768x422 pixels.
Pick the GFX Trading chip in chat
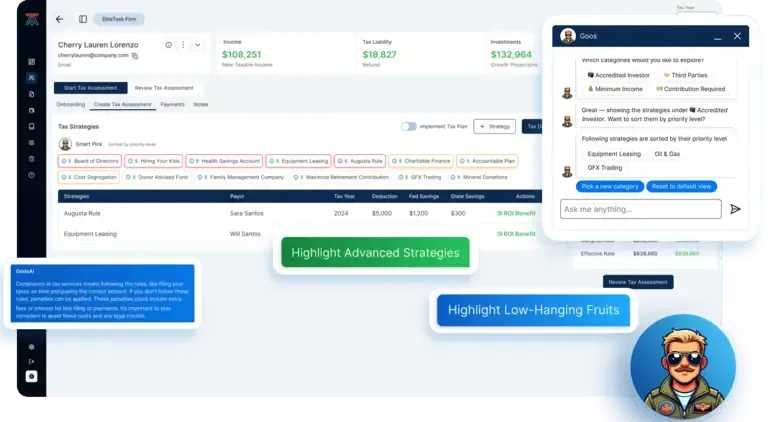click(604, 167)
